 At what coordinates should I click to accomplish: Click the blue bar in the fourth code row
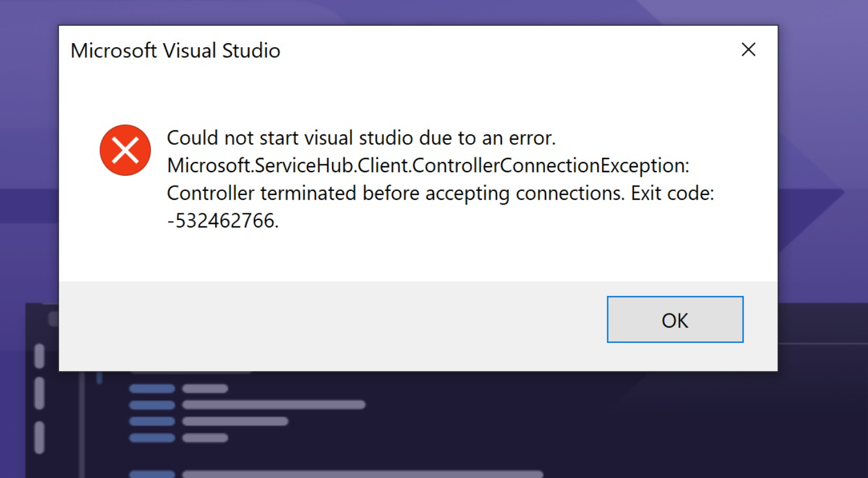(x=152, y=438)
